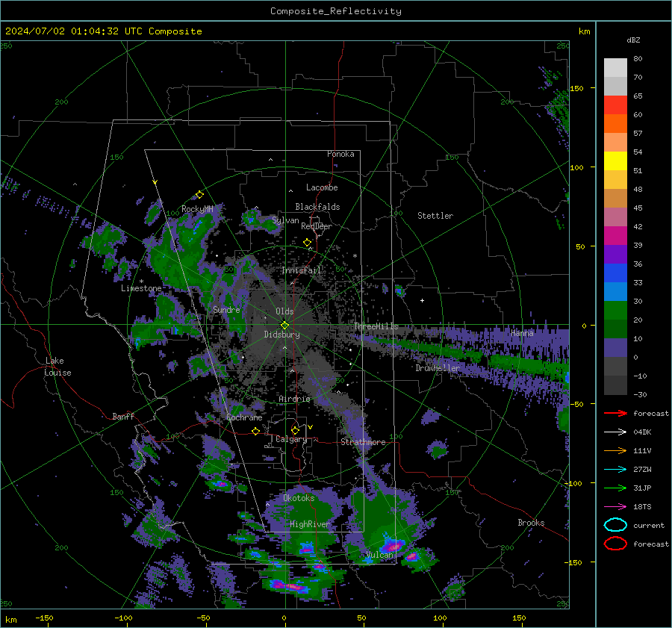
Task: Click the Airdrie city label
Action: [x=294, y=399]
